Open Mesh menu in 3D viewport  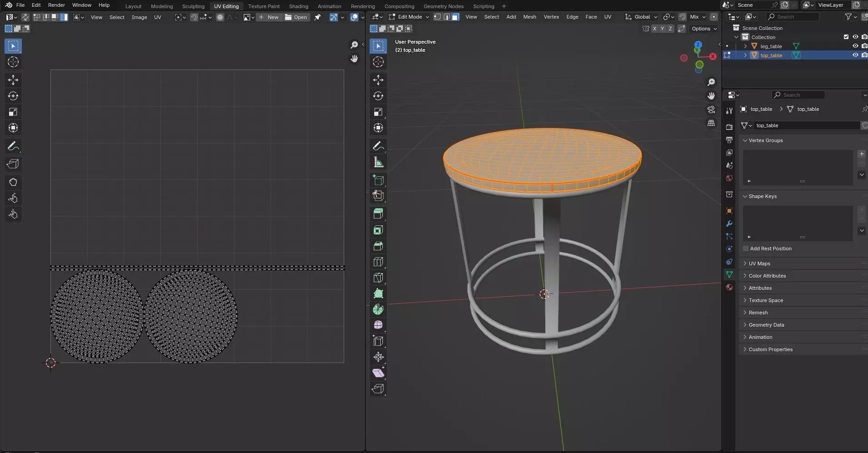[x=529, y=17]
